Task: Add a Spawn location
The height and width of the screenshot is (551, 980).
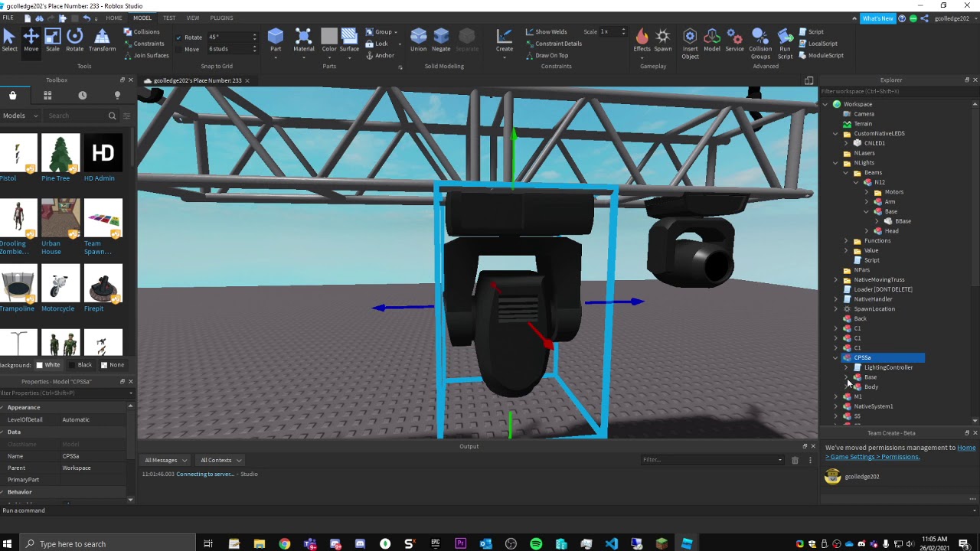Action: click(663, 40)
